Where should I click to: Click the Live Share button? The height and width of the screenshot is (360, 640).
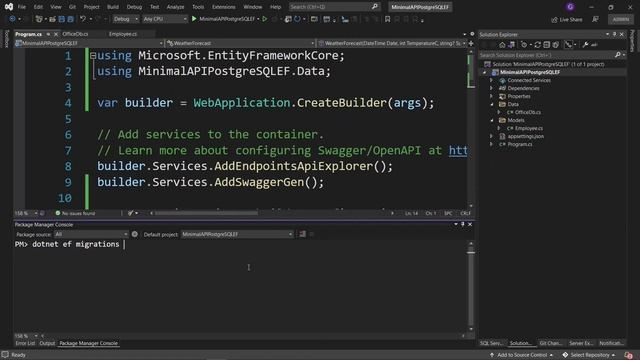pyautogui.click(x=567, y=20)
